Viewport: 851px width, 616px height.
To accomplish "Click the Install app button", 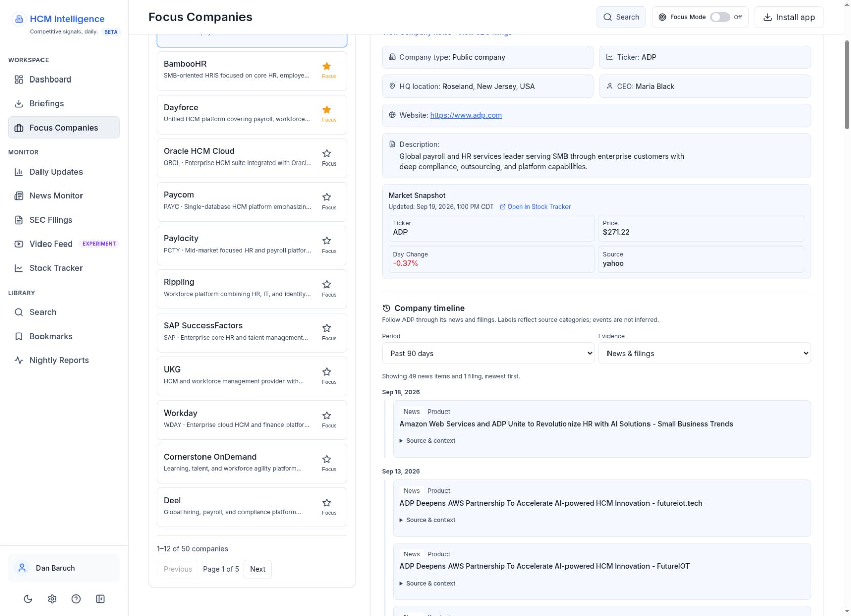I will coord(789,17).
